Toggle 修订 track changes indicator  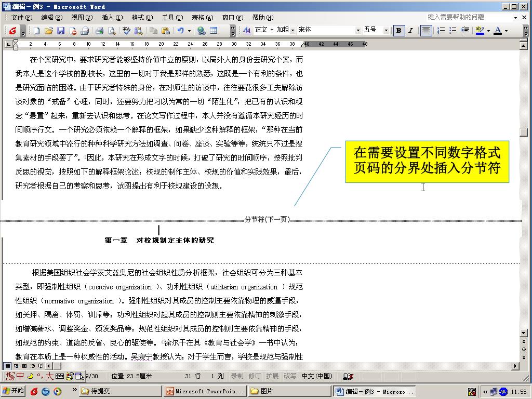(x=255, y=376)
